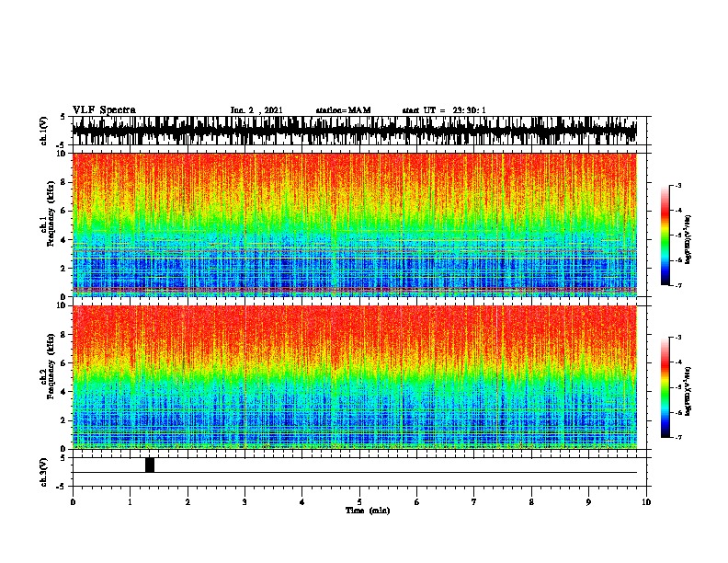Select the "start UT = 23:30:1" text
This screenshot has width=728, height=563.
coord(444,110)
